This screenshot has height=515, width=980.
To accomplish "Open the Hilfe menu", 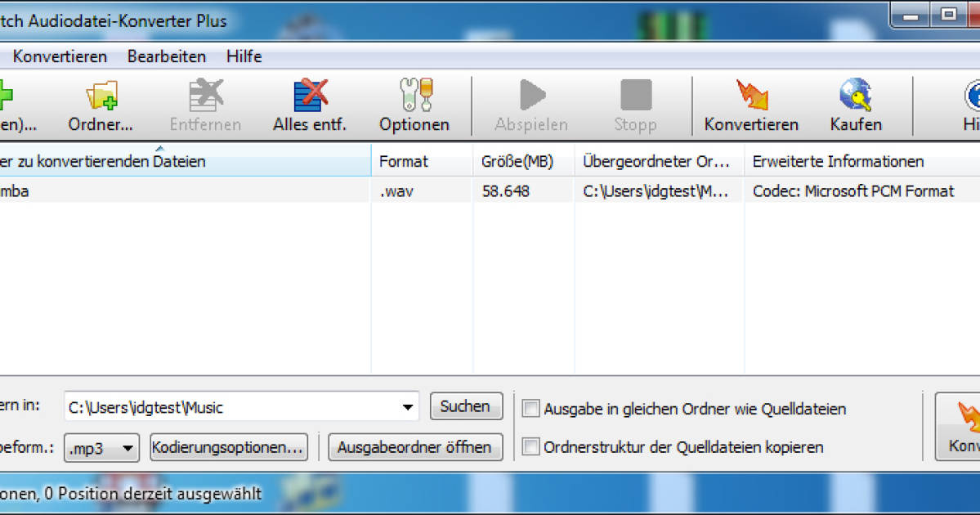I will [244, 56].
